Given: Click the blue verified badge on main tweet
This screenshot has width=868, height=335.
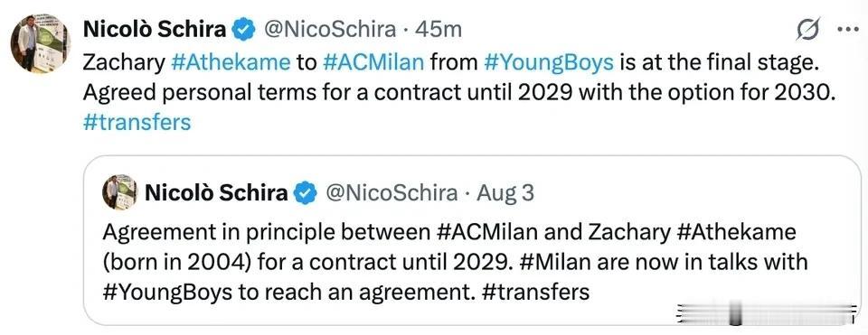Looking at the screenshot, I should (243, 29).
